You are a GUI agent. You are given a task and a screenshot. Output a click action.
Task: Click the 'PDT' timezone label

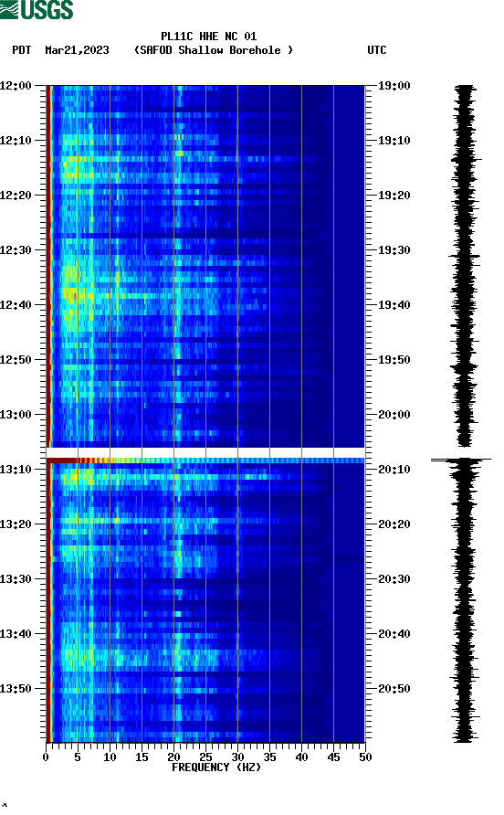coord(21,50)
